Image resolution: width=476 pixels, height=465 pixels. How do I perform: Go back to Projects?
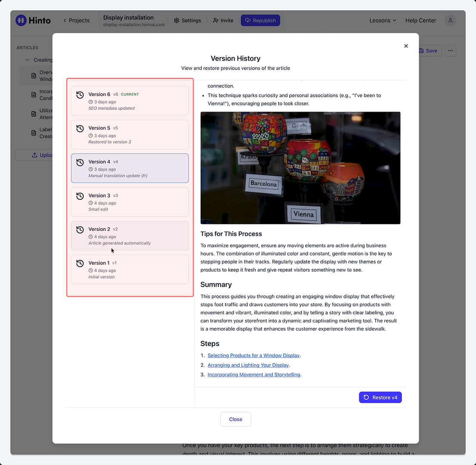click(76, 20)
